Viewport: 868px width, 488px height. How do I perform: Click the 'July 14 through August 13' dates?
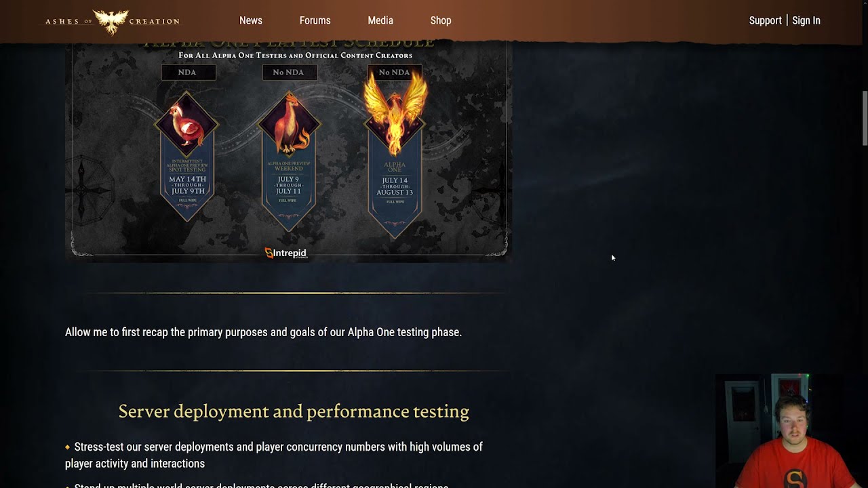395,186
